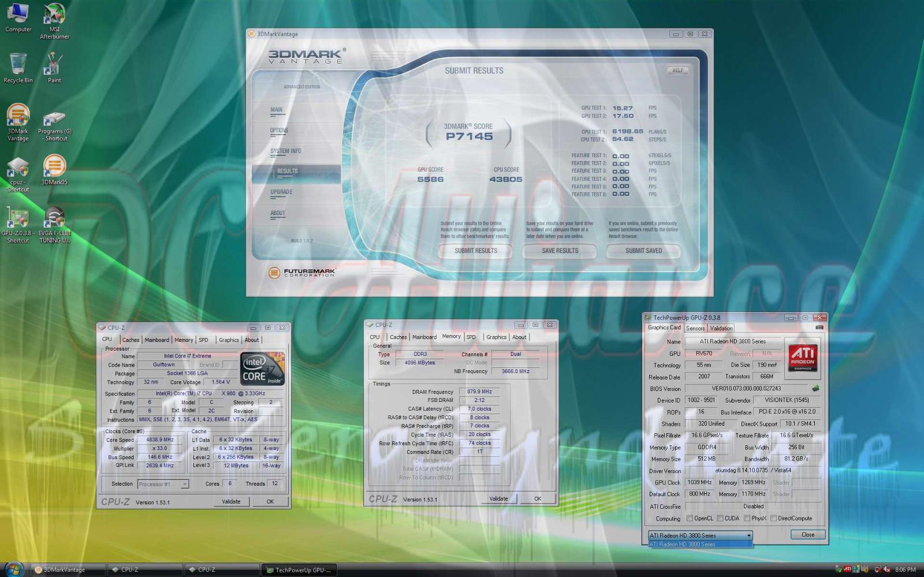This screenshot has width=924, height=577.
Task: Switch to 3DMarkVantage taskbar button
Action: click(x=68, y=569)
